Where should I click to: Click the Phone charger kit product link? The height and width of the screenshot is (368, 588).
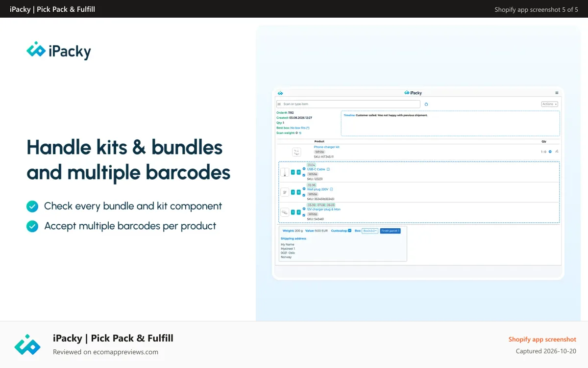[x=327, y=147]
